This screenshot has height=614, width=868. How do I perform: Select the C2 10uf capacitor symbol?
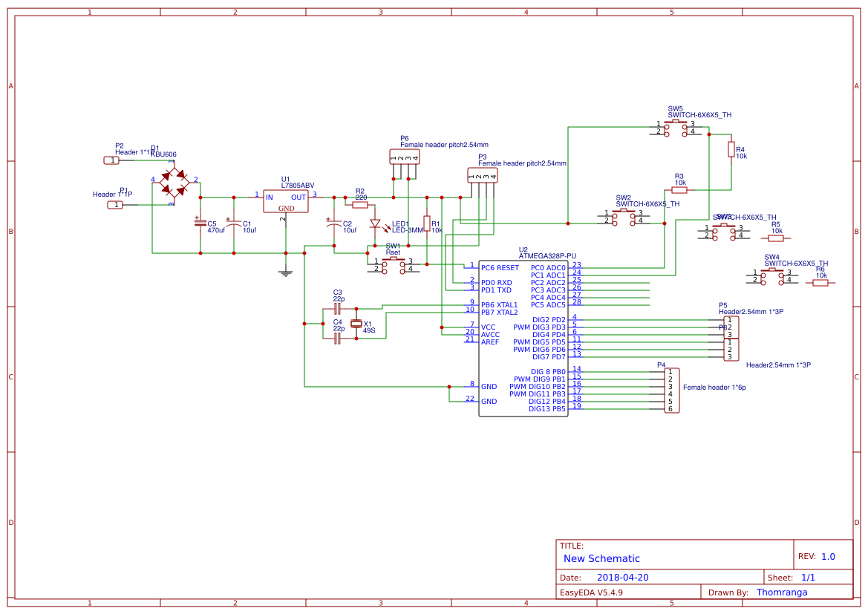tap(334, 223)
